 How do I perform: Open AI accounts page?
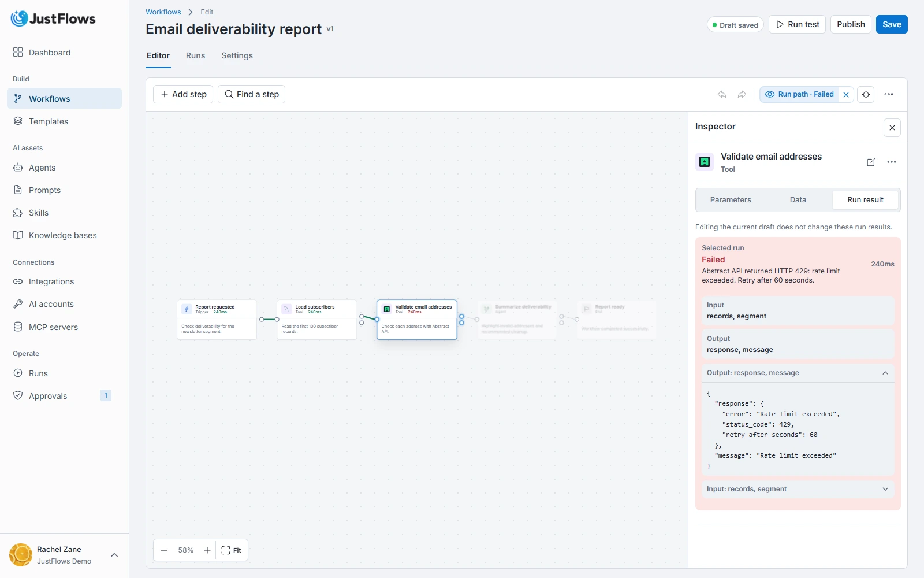pos(64,304)
